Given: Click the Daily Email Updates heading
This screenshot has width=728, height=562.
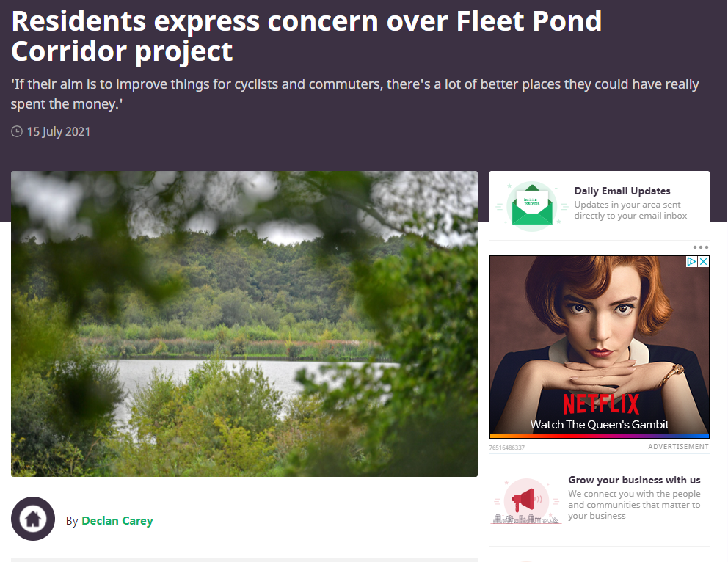Looking at the screenshot, I should click(x=622, y=191).
